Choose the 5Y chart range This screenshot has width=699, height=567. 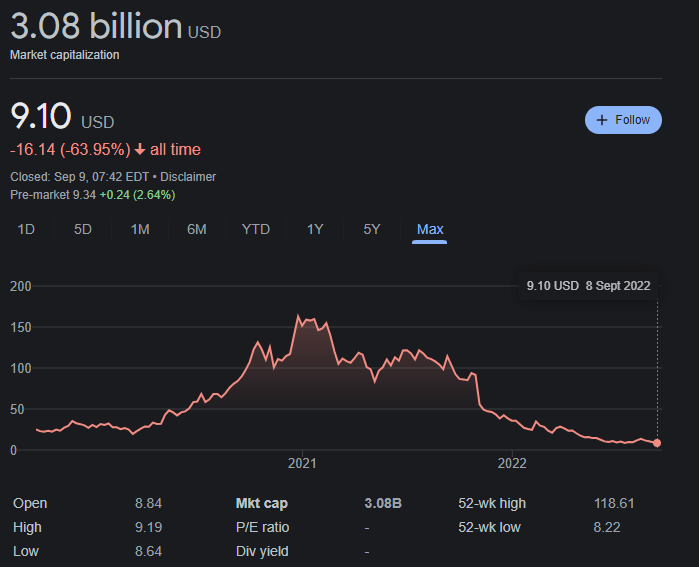[x=372, y=229]
